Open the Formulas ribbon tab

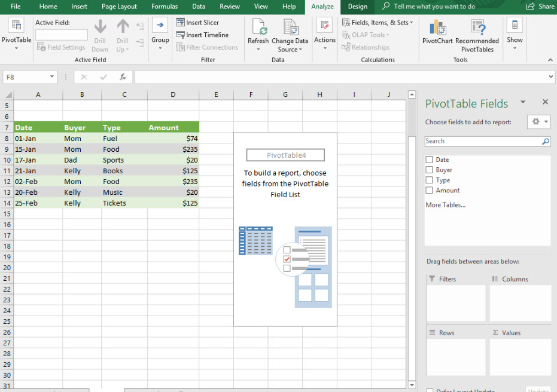(x=164, y=7)
